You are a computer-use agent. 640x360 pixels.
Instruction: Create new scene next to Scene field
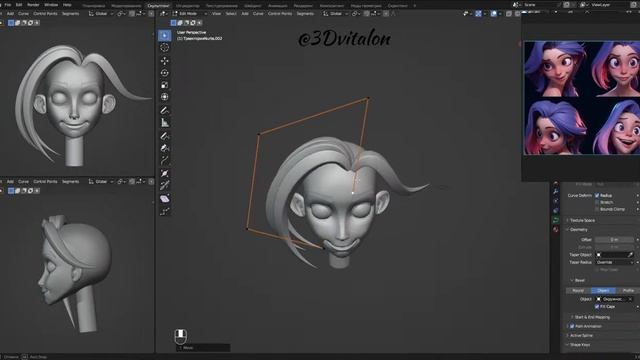[567, 5]
